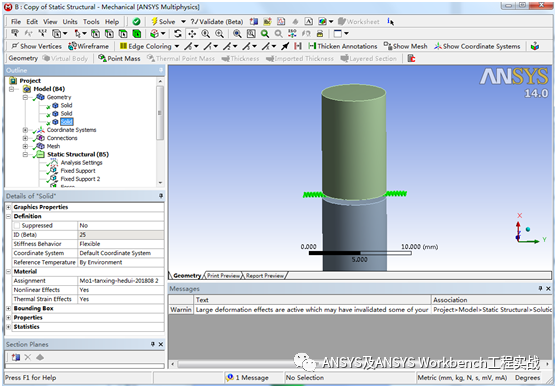This screenshot has width=557, height=388.
Task: Select Analysis Settings in the outline
Action: [x=81, y=162]
